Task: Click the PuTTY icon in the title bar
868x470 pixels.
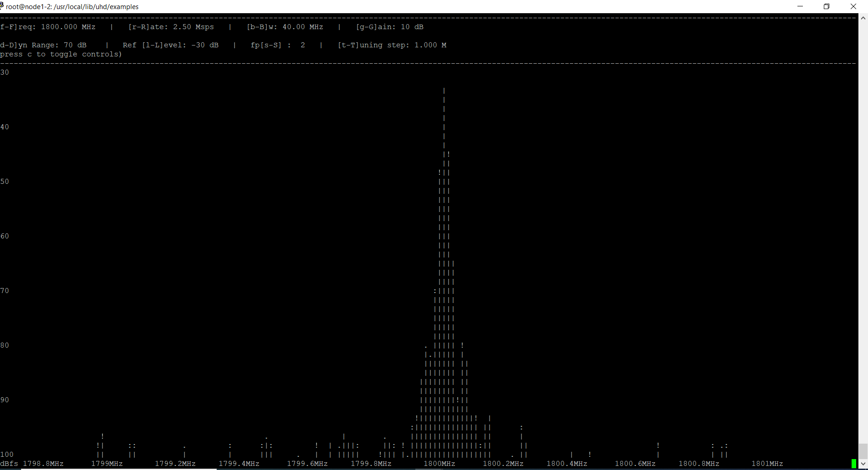Action: (x=1, y=6)
